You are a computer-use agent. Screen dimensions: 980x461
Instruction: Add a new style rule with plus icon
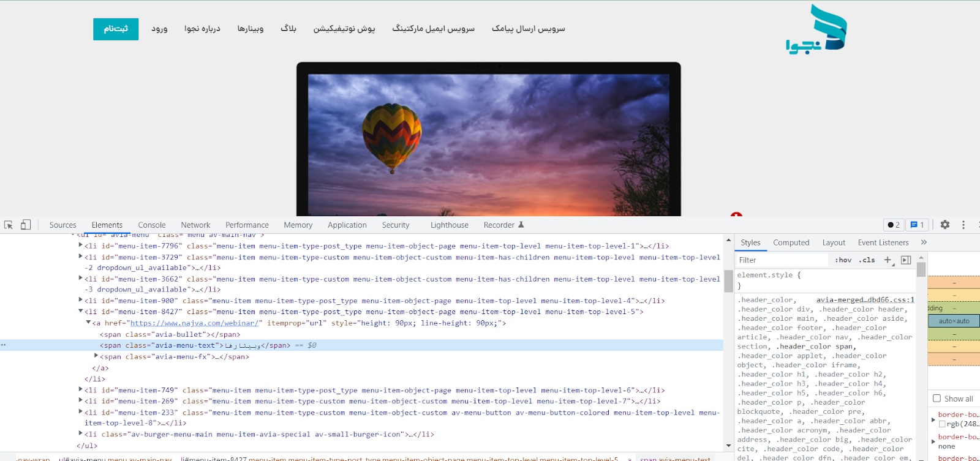pos(888,260)
